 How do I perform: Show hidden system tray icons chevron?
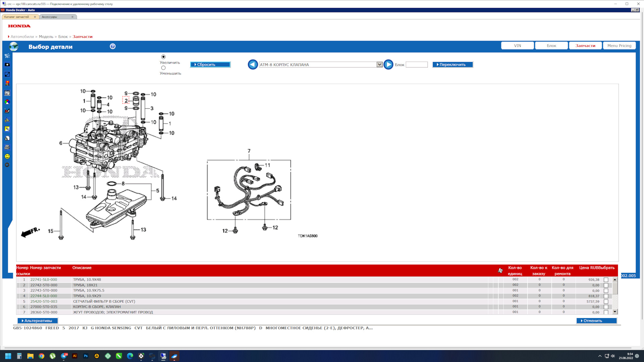[600, 356]
